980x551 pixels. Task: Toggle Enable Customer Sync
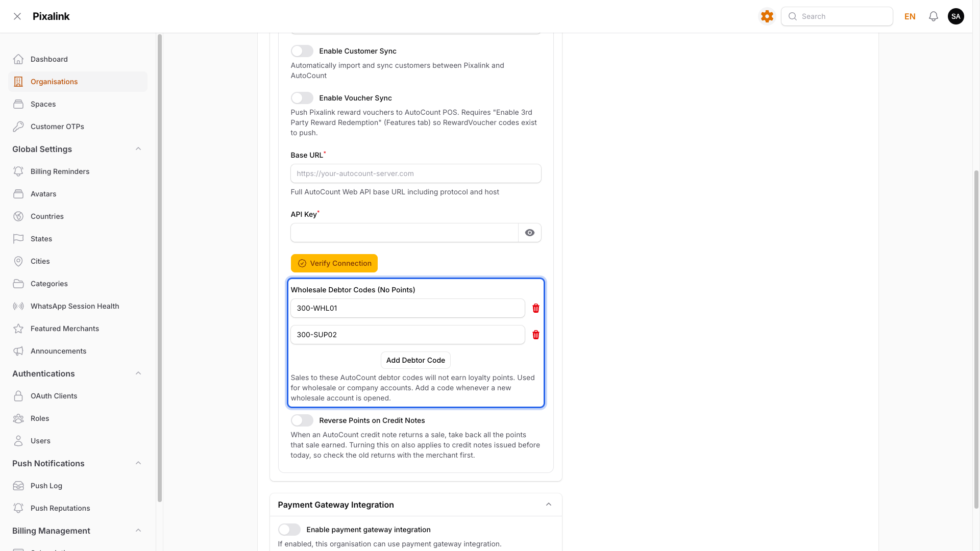(302, 51)
